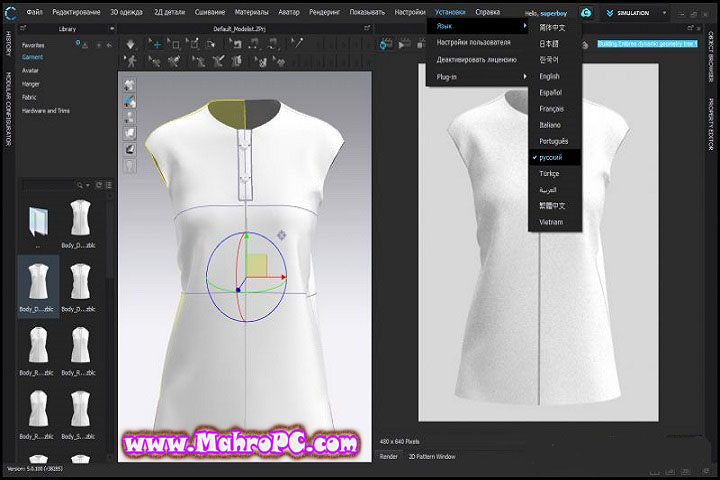Toggle the shaded rendering style icon
This screenshot has width=720, height=480.
tap(130, 149)
